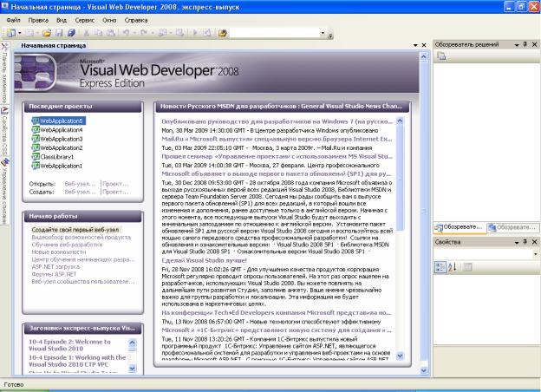Click the Add New Item toolbar icon
Viewport: 541px width, 392px height.
coord(29,33)
